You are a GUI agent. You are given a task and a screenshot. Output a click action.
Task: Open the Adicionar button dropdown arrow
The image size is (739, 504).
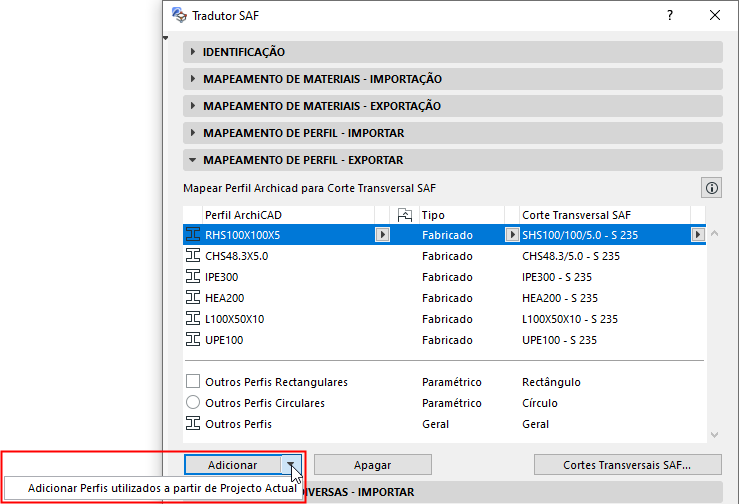[291, 465]
